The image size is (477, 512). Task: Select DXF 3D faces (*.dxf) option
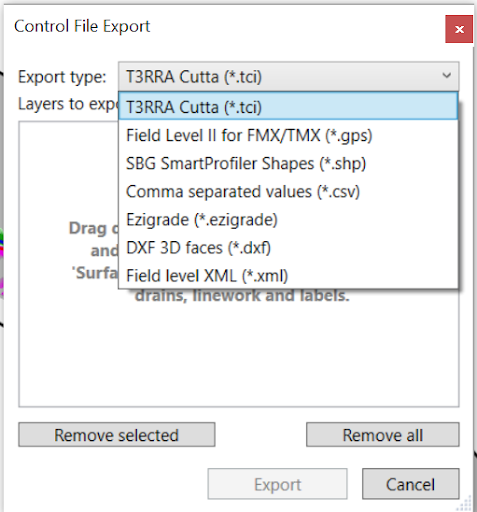(288, 248)
